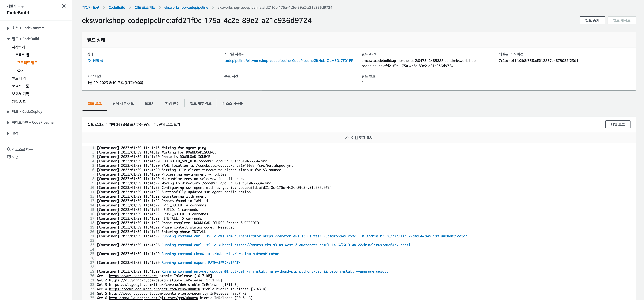
Task: Open 전체 로그 보기 link
Action: tap(169, 124)
